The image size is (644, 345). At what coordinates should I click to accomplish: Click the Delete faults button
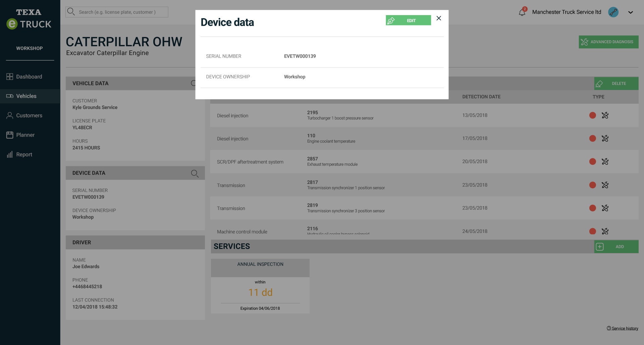[x=616, y=84]
